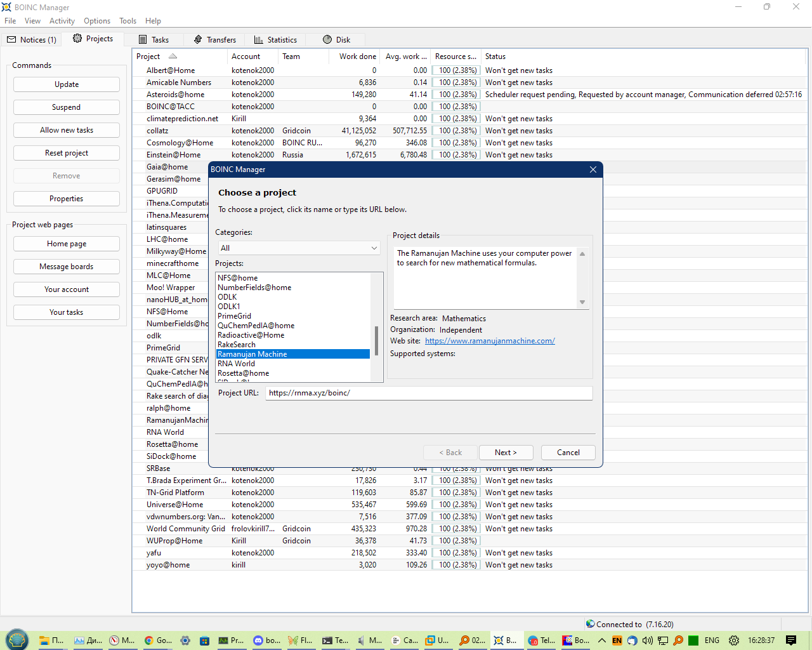The width and height of the screenshot is (812, 650).
Task: Open the File menu
Action: (x=10, y=21)
